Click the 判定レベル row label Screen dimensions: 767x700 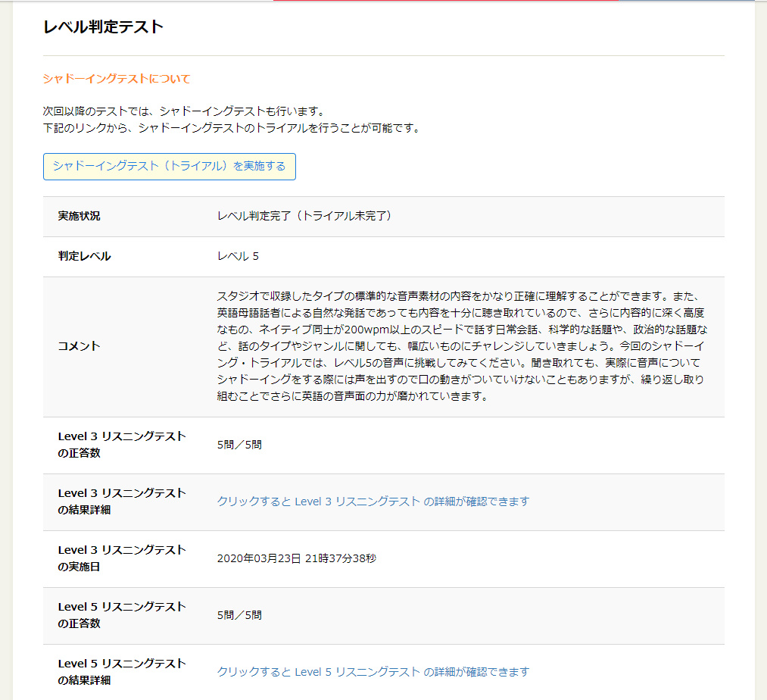(85, 256)
